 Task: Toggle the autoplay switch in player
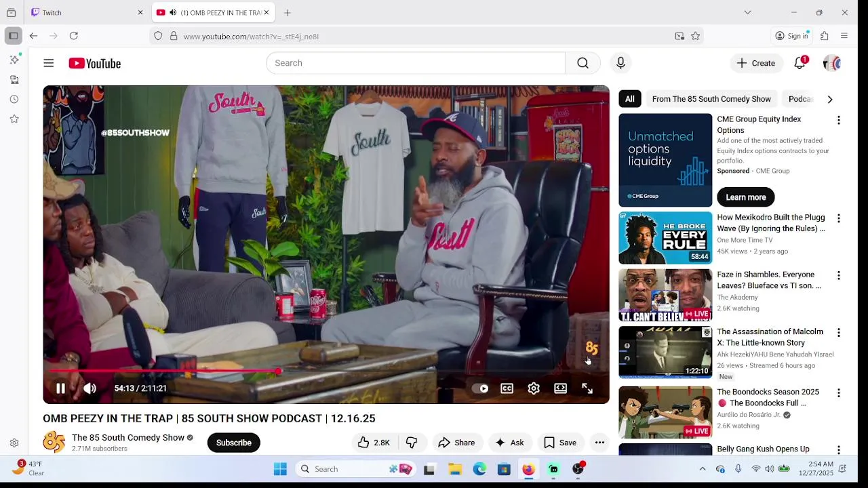point(480,388)
